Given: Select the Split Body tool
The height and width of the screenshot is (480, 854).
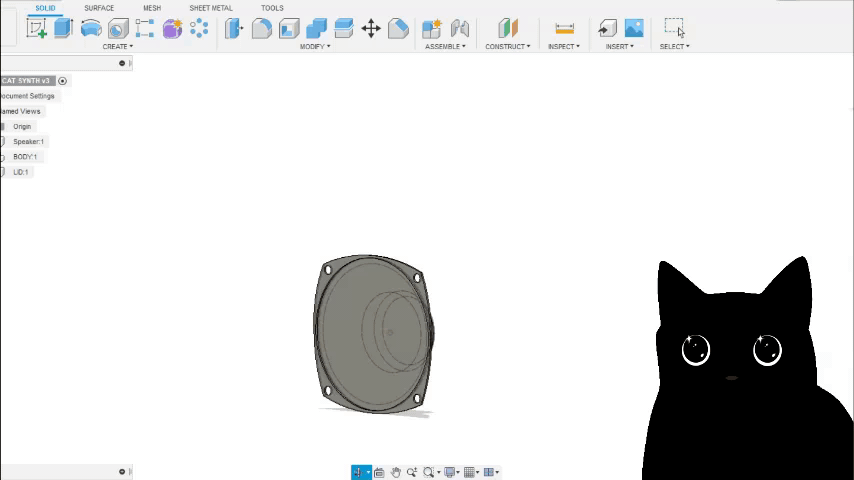Looking at the screenshot, I should pyautogui.click(x=344, y=28).
